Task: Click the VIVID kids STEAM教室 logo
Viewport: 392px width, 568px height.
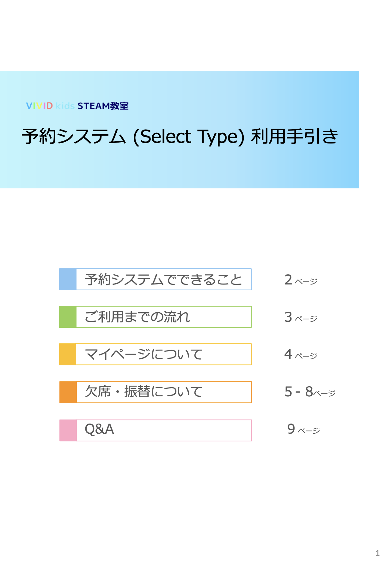Action: tap(77, 106)
